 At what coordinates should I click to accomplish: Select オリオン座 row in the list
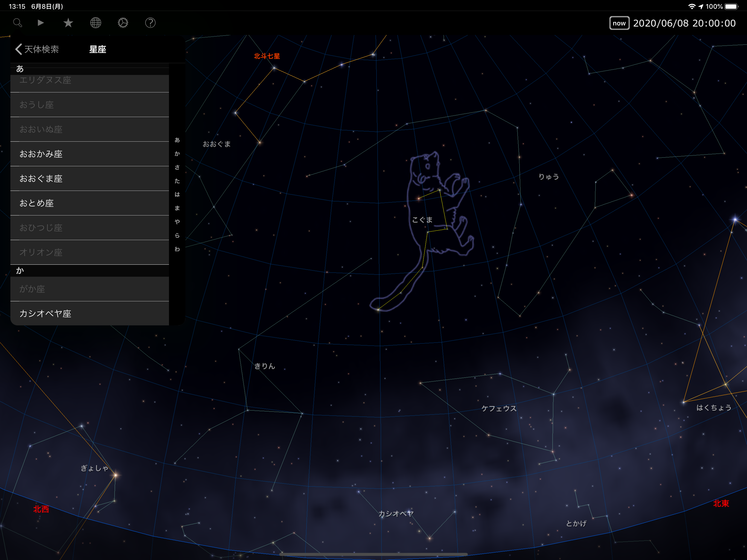pos(89,253)
